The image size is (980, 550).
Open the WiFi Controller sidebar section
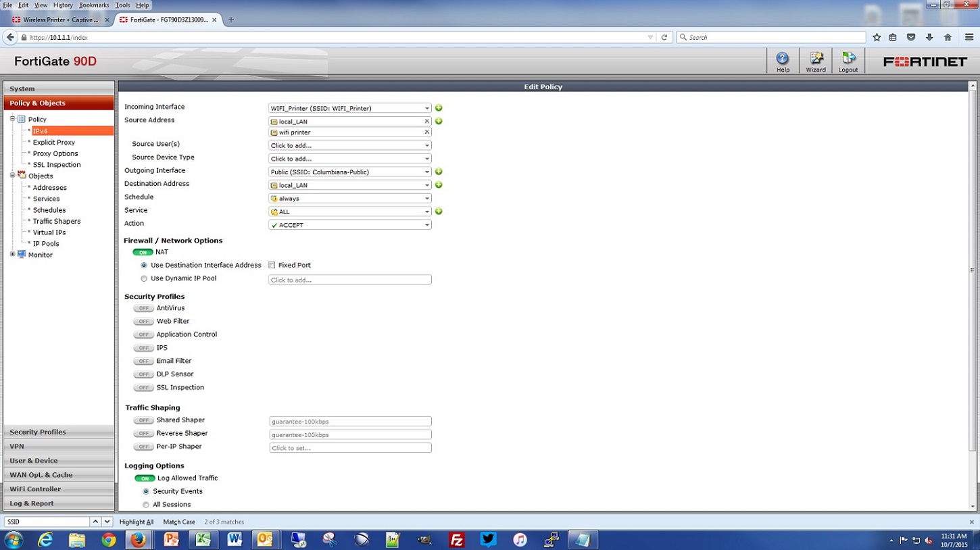pos(59,489)
